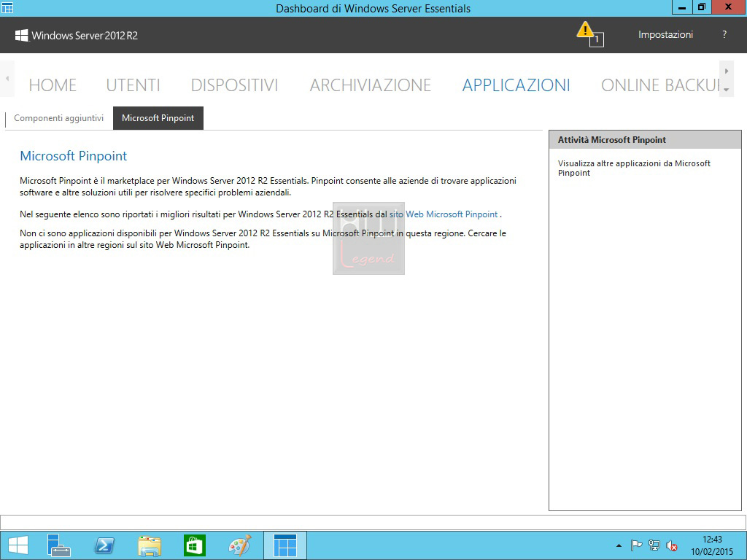Open Impostazioni settings
The height and width of the screenshot is (560, 747).
(x=665, y=34)
